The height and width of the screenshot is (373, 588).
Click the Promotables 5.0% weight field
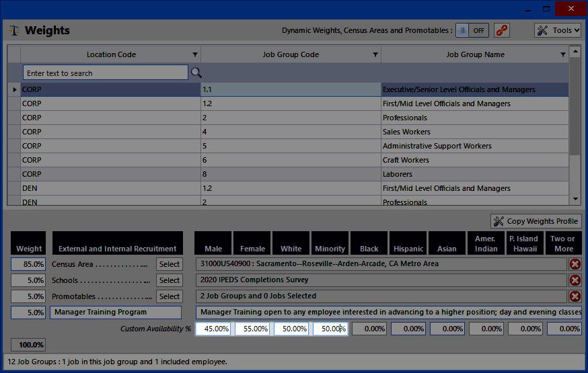coord(28,296)
